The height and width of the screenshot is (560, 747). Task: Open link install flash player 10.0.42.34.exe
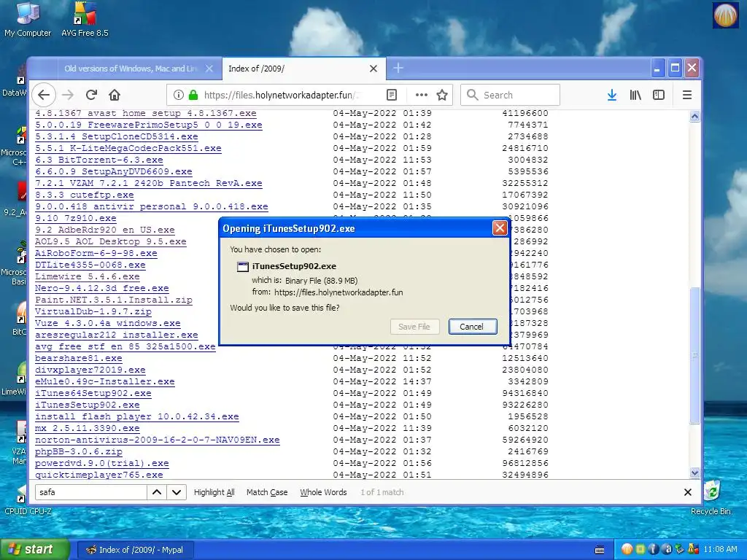[x=136, y=416]
